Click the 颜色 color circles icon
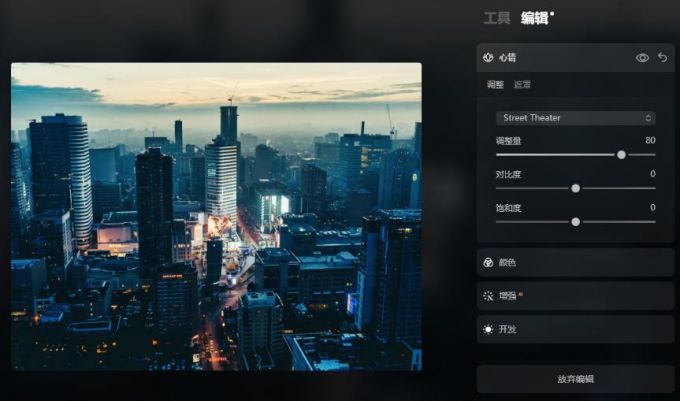 point(488,262)
